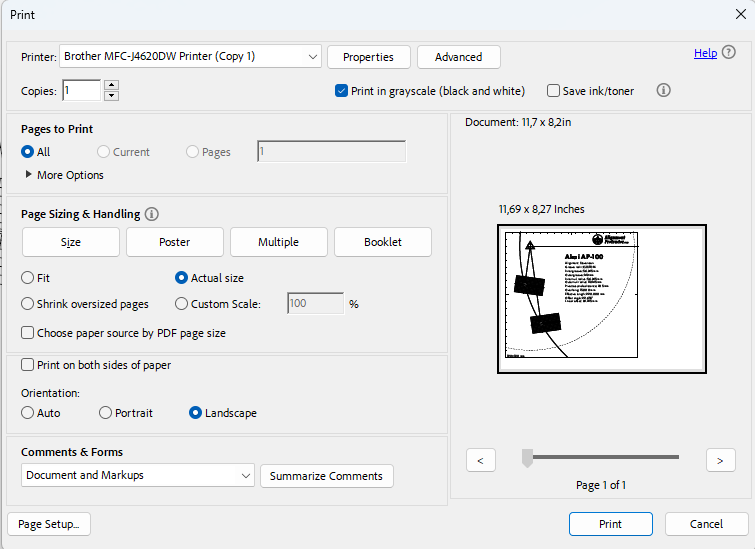Click the next page arrow button
Screen dimensions: 755x549
(x=720, y=460)
